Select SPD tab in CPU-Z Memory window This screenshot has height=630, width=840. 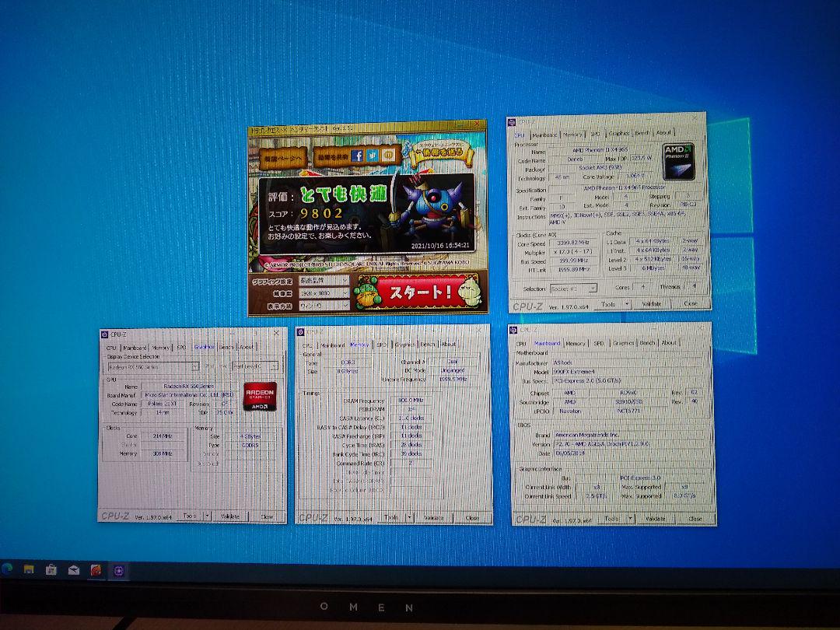coord(382,345)
